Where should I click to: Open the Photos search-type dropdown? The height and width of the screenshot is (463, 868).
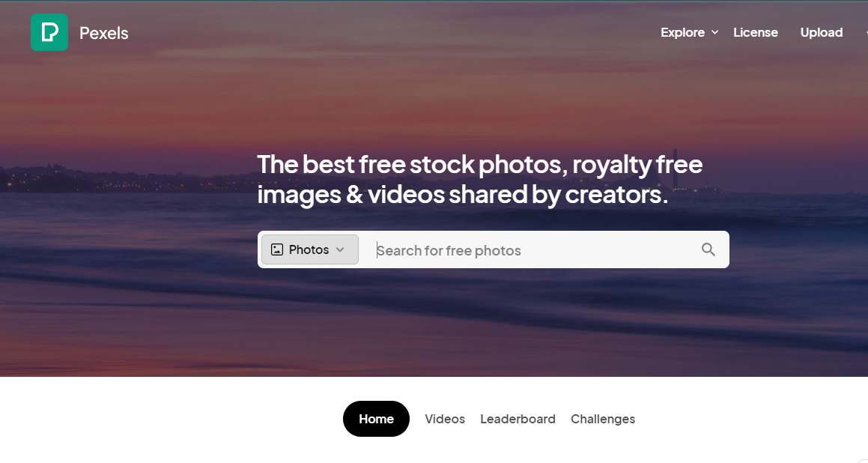[x=310, y=249]
